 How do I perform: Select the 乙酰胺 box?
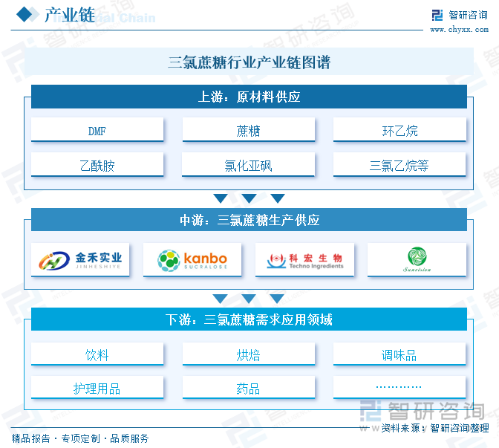(97, 165)
